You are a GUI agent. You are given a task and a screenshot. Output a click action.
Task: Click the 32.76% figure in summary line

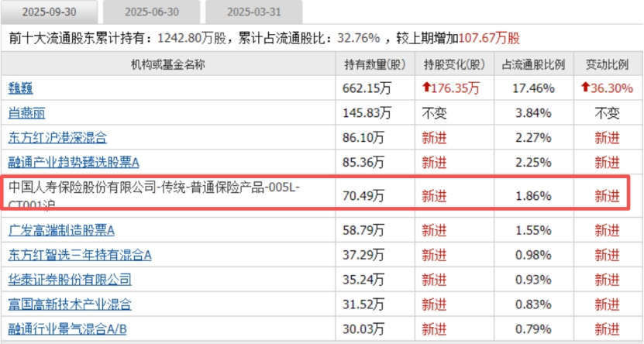point(359,38)
